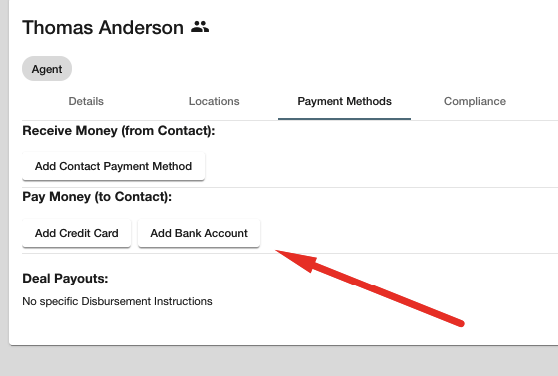Open the Locations tab
This screenshot has height=376, width=558.
(x=214, y=101)
